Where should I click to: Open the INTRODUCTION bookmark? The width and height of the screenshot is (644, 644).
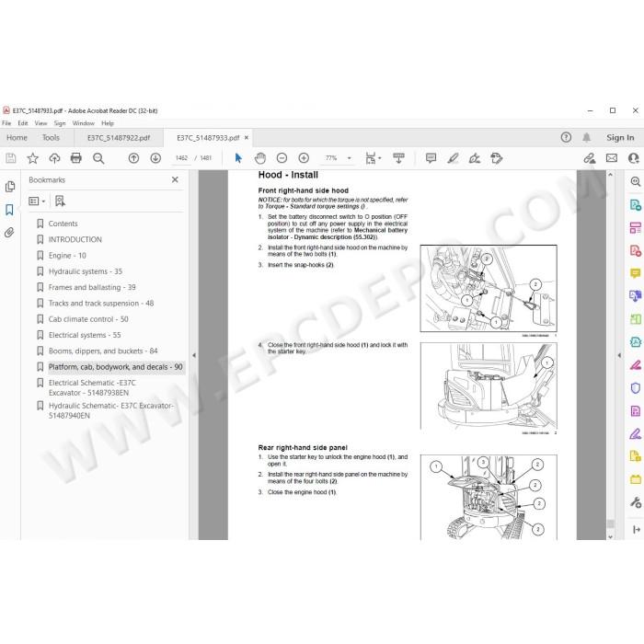coord(75,239)
